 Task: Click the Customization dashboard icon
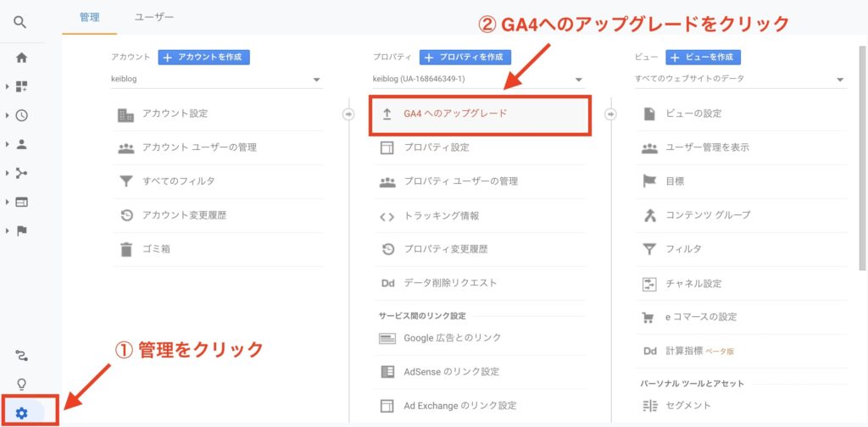[21, 86]
